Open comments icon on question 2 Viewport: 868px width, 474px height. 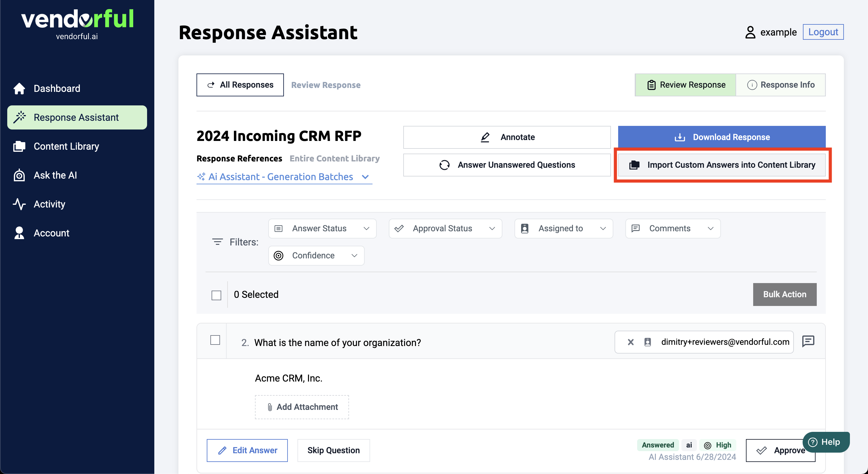pyautogui.click(x=808, y=341)
